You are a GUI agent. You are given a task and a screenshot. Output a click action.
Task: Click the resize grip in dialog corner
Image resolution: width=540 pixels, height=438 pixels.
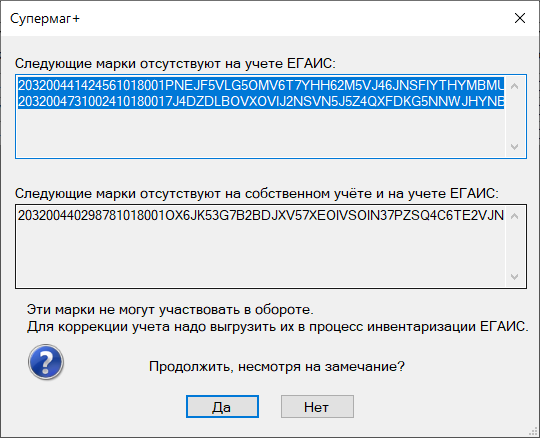[533, 432]
